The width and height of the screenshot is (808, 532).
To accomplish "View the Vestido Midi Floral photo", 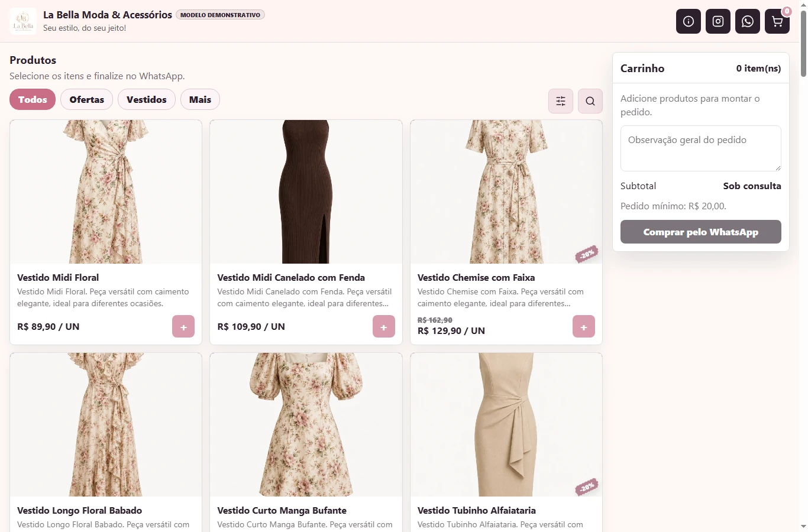I will point(106,192).
